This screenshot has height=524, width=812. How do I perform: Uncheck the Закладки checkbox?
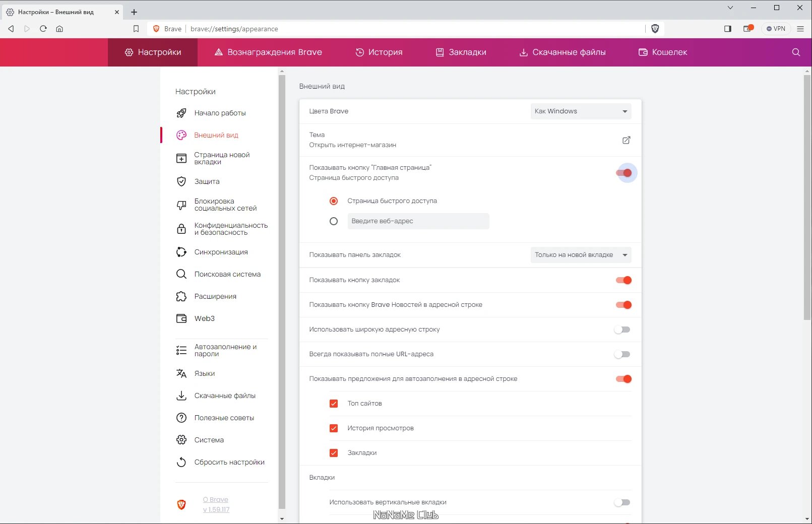(334, 453)
